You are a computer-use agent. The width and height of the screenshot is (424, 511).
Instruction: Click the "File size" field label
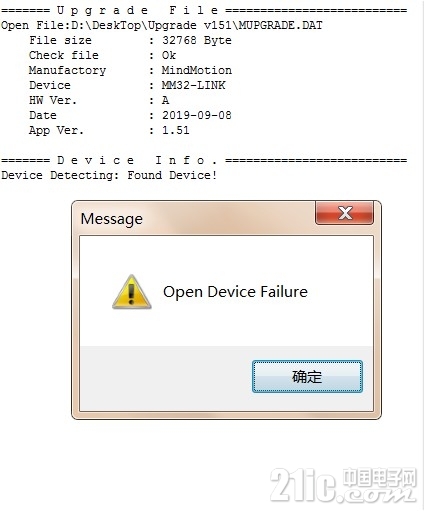pyautogui.click(x=60, y=40)
